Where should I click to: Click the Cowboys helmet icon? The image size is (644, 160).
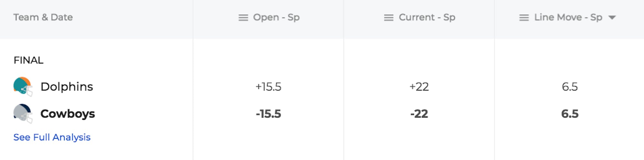[x=23, y=114]
